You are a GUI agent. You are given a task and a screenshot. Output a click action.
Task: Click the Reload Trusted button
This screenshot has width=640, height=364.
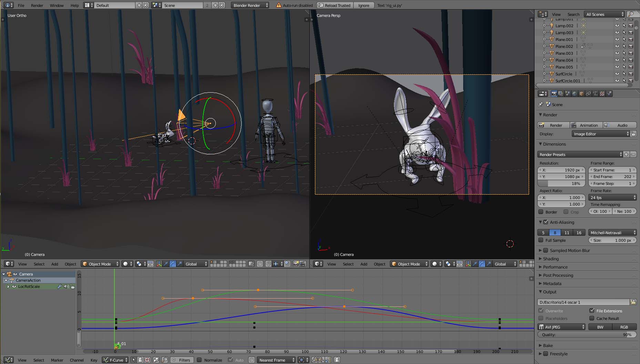(334, 5)
